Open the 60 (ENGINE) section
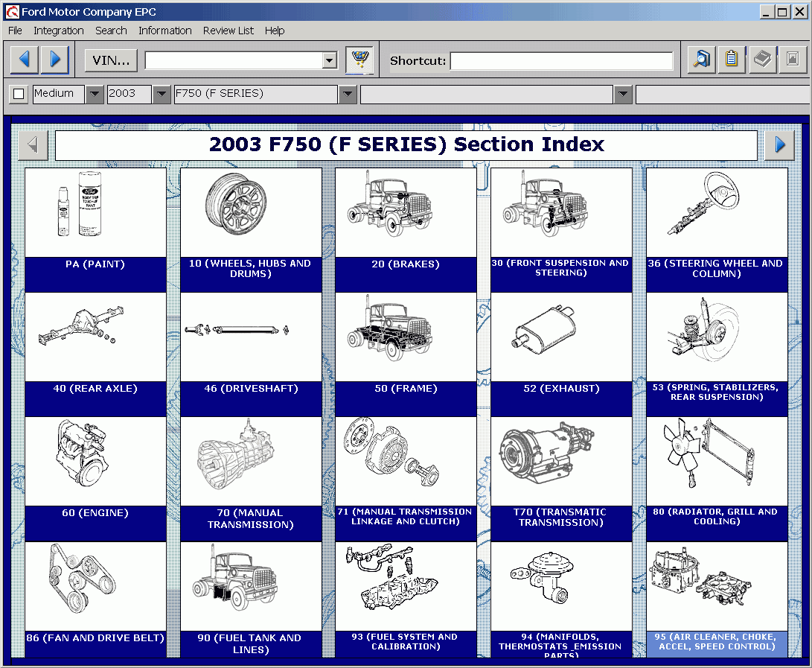Image resolution: width=812 pixels, height=668 pixels. 95,458
